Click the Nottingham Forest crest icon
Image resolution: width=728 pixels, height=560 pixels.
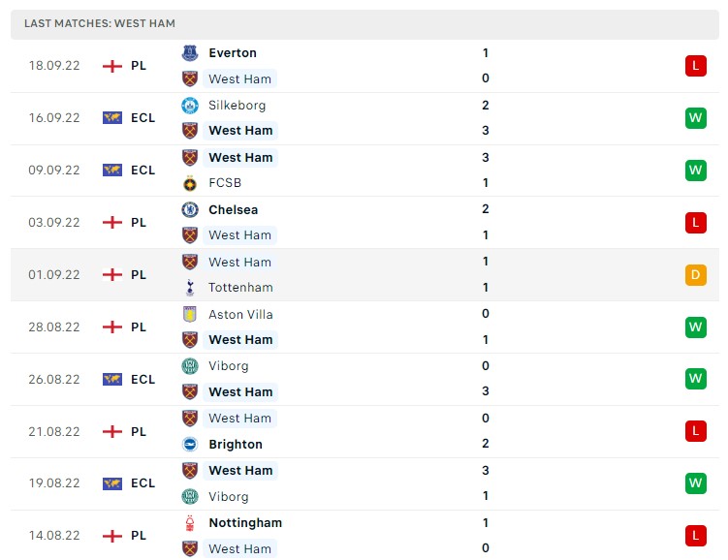click(x=190, y=523)
